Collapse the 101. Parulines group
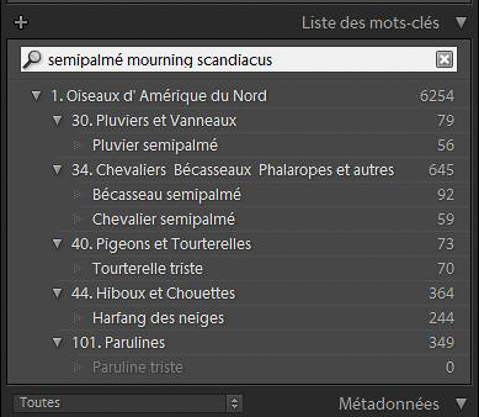 point(57,342)
